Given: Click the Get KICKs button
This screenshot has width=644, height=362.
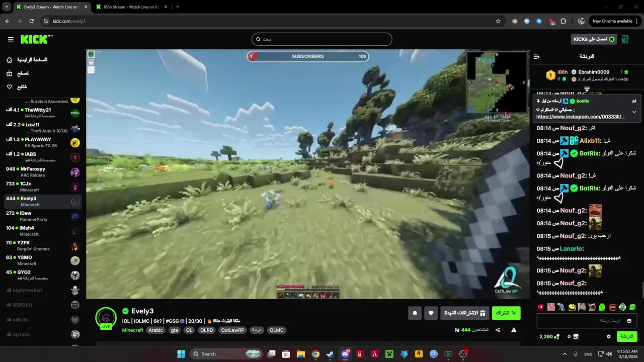Looking at the screenshot, I should point(594,39).
